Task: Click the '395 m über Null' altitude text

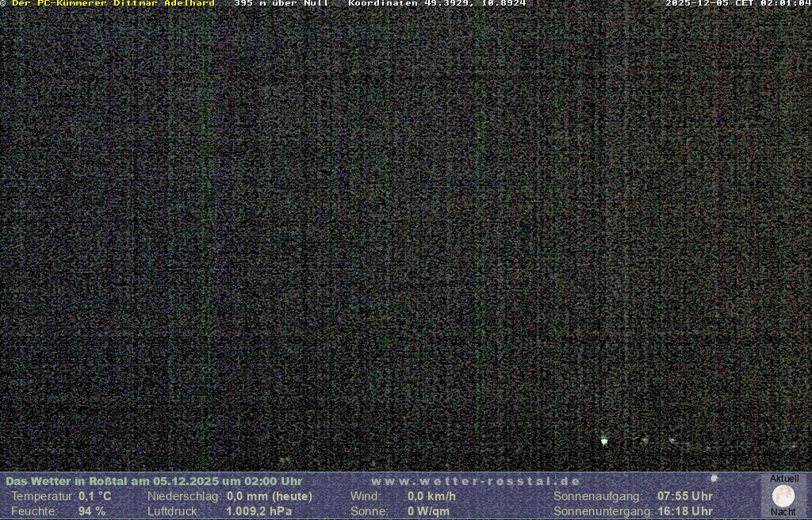Action: [x=282, y=4]
